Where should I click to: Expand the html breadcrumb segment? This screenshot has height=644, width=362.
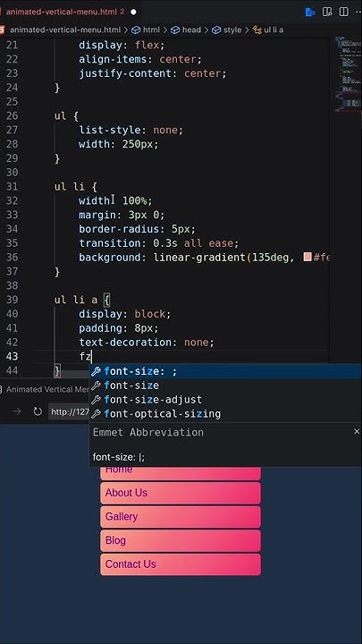(x=146, y=30)
